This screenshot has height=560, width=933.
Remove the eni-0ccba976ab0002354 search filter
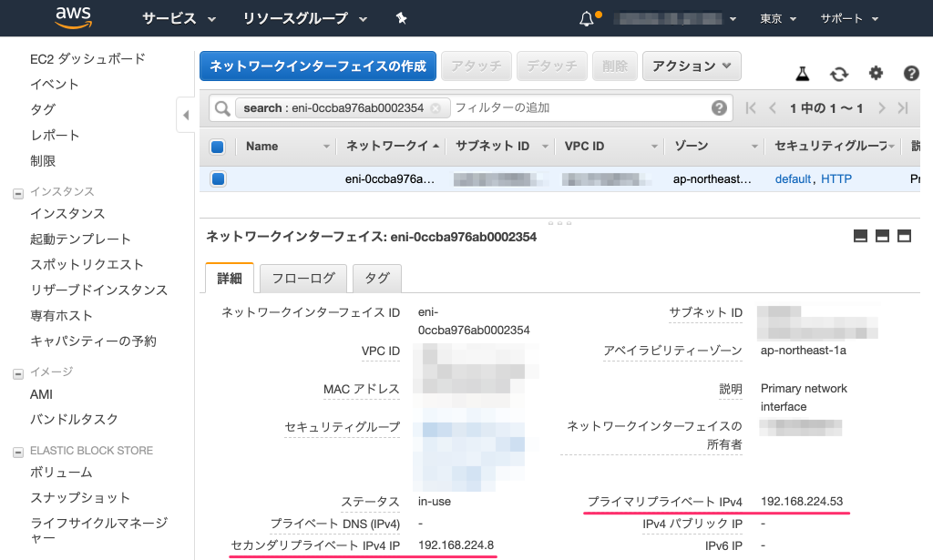pos(436,108)
